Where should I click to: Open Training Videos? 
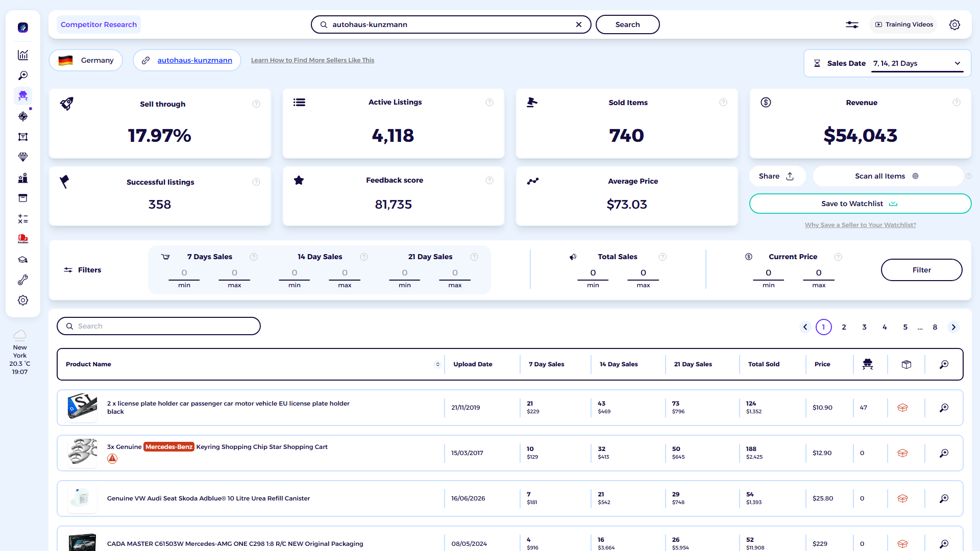[903, 24]
